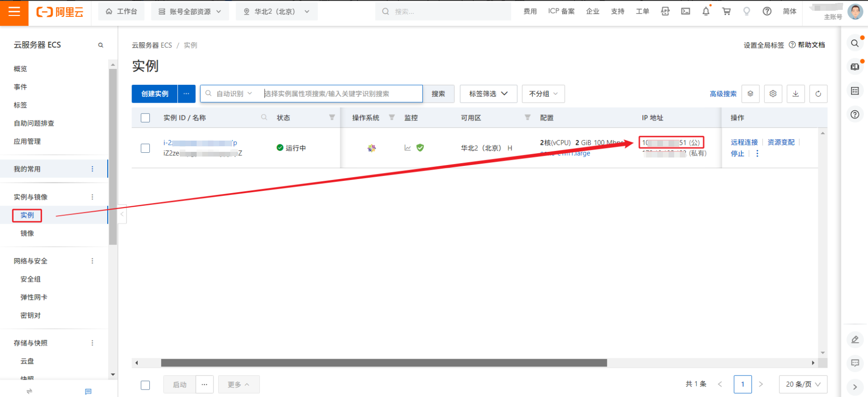Select the running instance row checkbox
Viewport: 868px width, 397px height.
(x=146, y=148)
